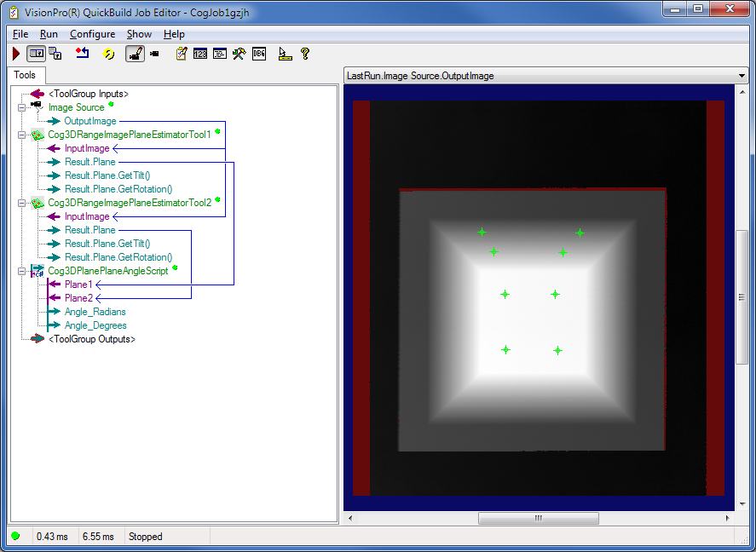Viewport: 756px width, 552px height.
Task: Toggle green enable dot on Cog3DRangeImagePlaneEstimatorTool1
Action: 216,132
